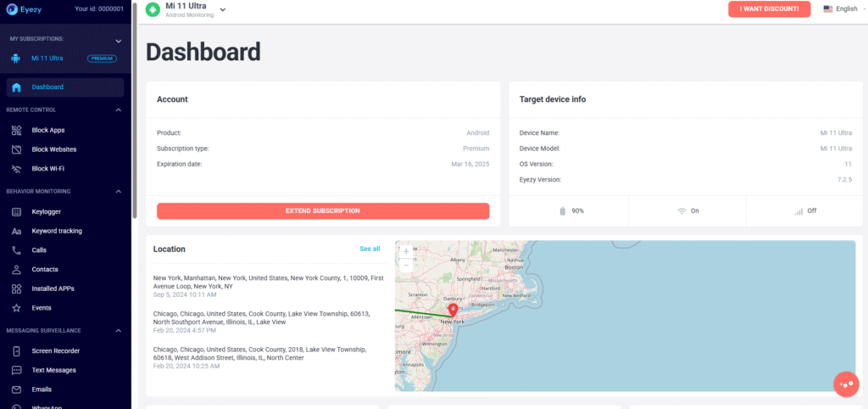
Task: Click the Keyword tracking Aa icon
Action: 17,231
